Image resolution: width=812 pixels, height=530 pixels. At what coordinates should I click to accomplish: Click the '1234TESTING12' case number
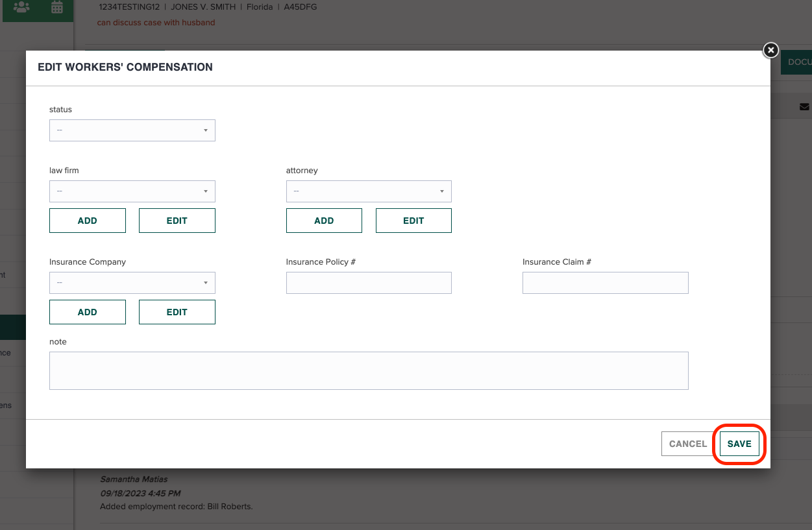click(x=129, y=7)
